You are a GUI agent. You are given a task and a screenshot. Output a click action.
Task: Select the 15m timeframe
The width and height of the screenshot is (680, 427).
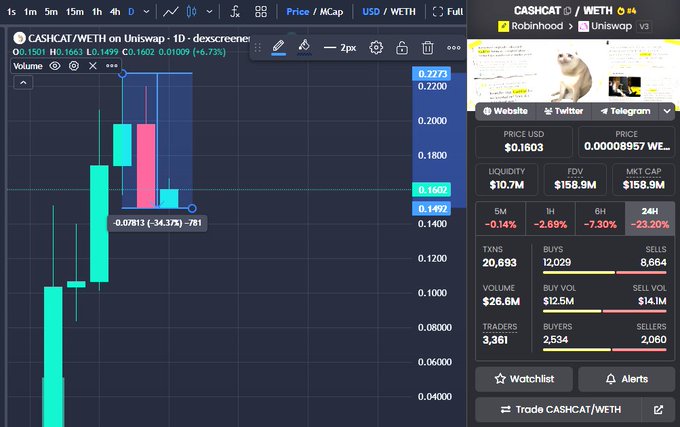pyautogui.click(x=75, y=12)
